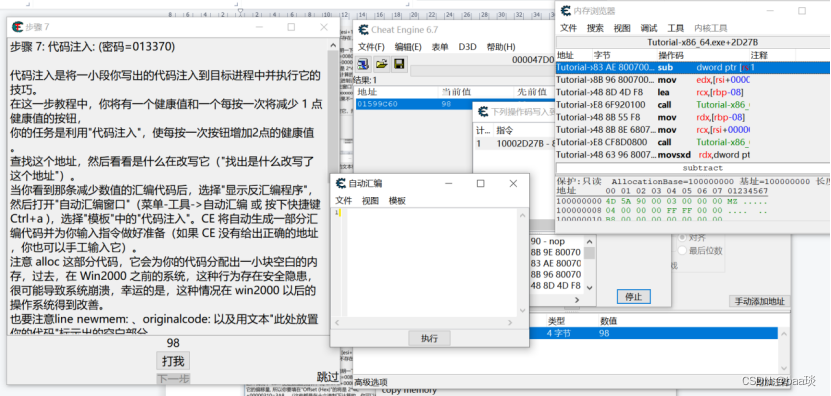Open 视图 menu in 自动汇编 window
831x396 pixels.
tap(370, 201)
